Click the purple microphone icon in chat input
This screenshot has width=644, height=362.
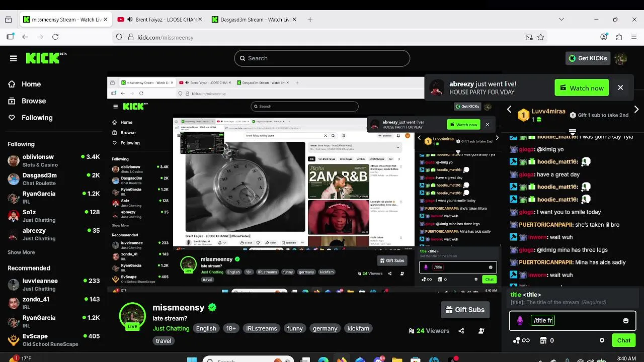[520, 321]
